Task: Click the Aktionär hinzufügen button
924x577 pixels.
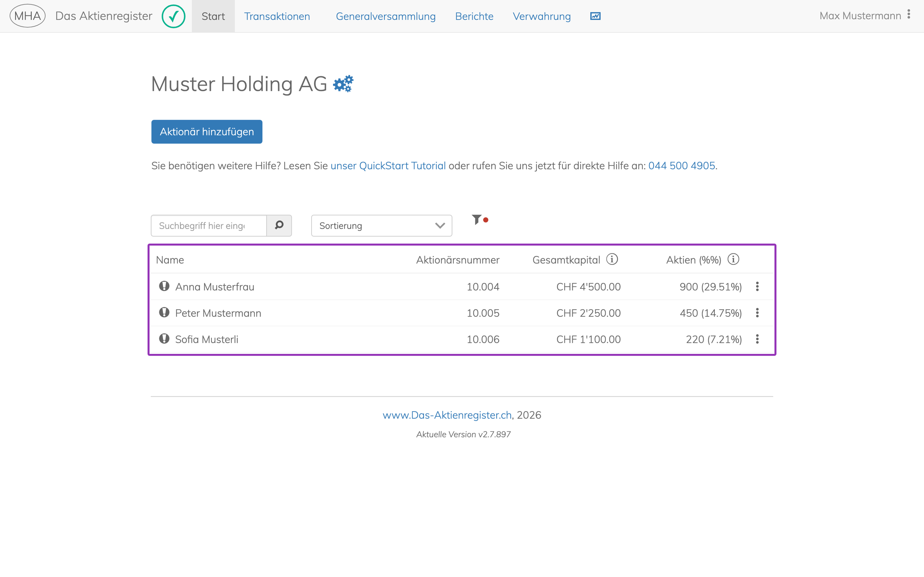Action: tap(207, 132)
